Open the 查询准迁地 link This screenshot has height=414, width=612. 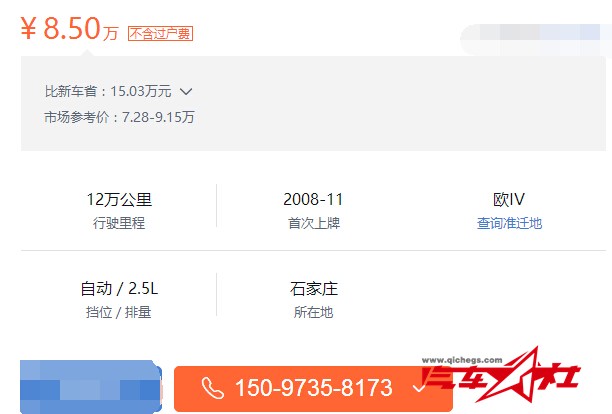pos(509,223)
